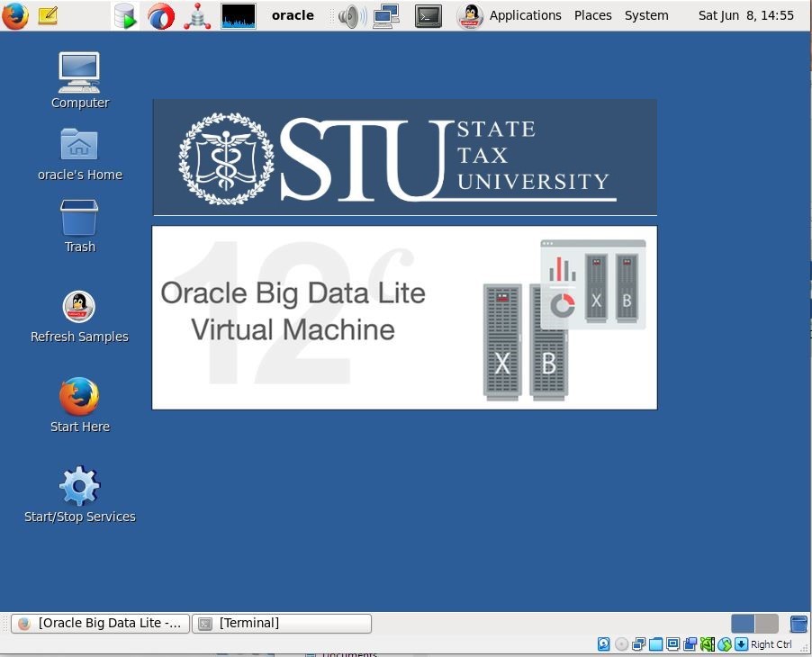Click the Right Ctrl host key label
Image resolution: width=812 pixels, height=657 pixels.
click(x=771, y=644)
